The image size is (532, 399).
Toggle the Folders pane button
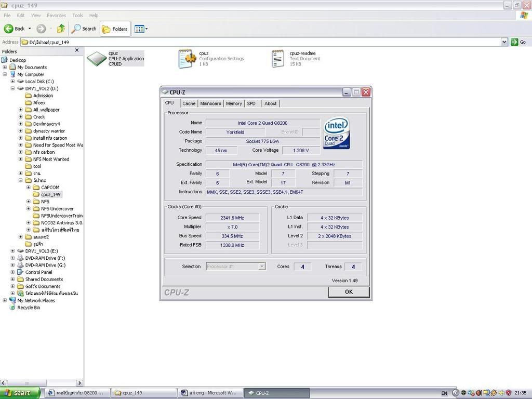click(x=115, y=29)
